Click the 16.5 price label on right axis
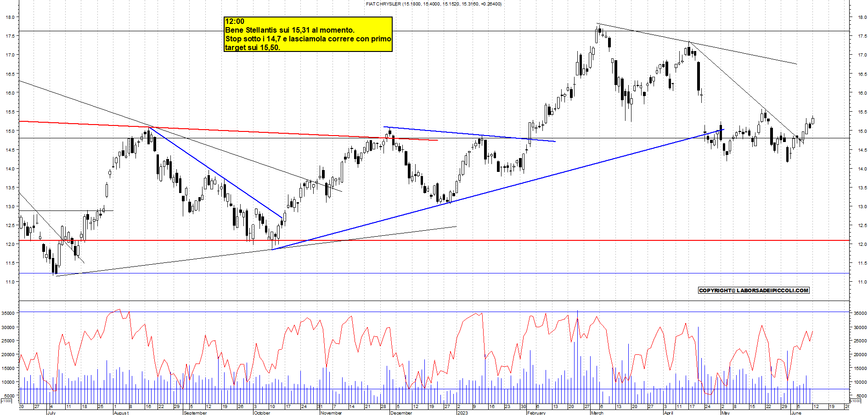868x415 pixels. pyautogui.click(x=862, y=74)
